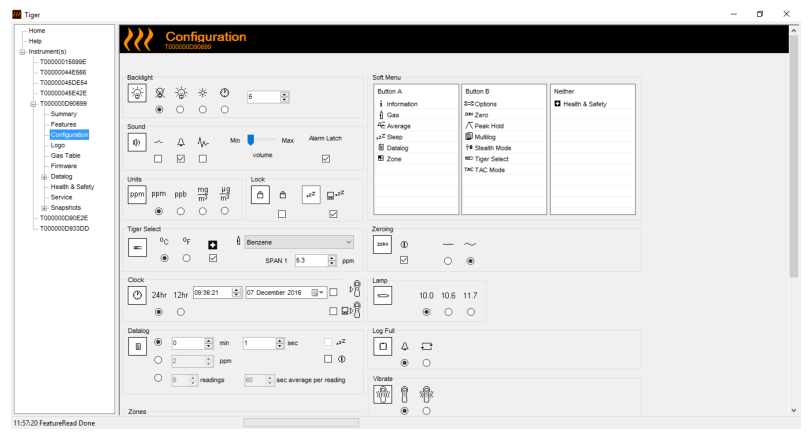Click the volume slider handle
811x439 pixels.
click(x=251, y=140)
